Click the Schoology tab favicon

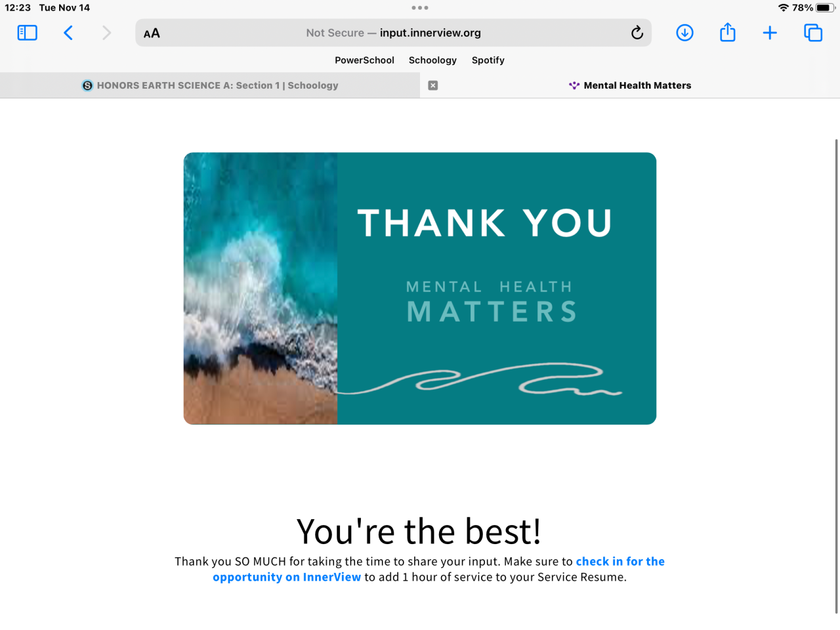coord(87,85)
